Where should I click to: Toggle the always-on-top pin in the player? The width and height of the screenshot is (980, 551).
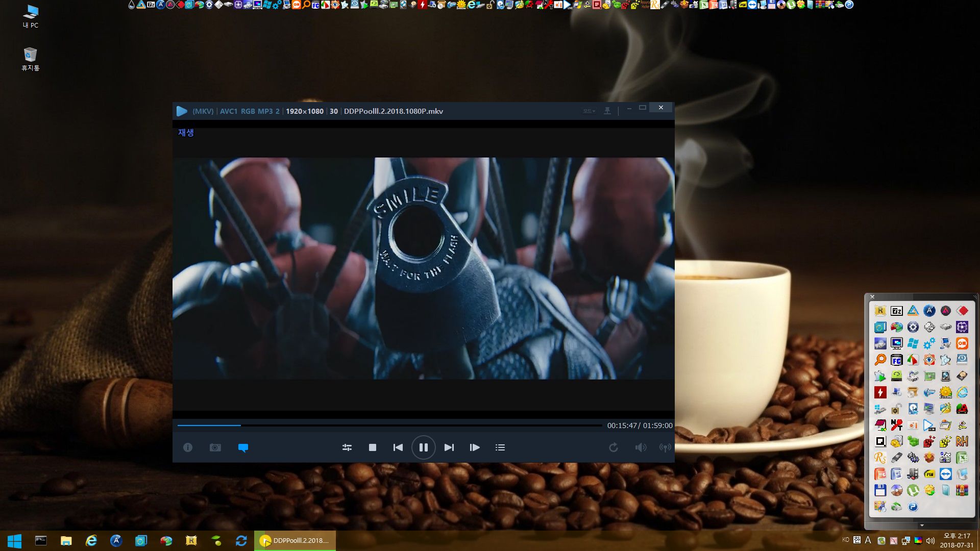coord(607,111)
